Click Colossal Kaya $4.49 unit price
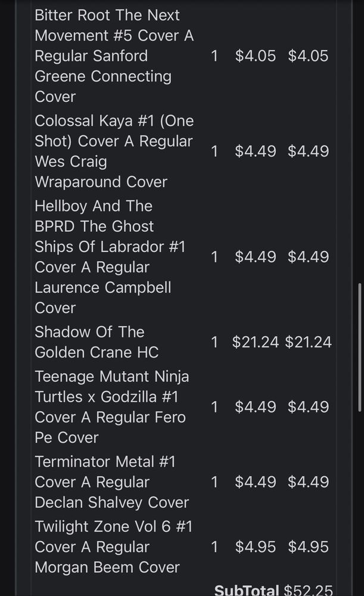 tap(255, 151)
